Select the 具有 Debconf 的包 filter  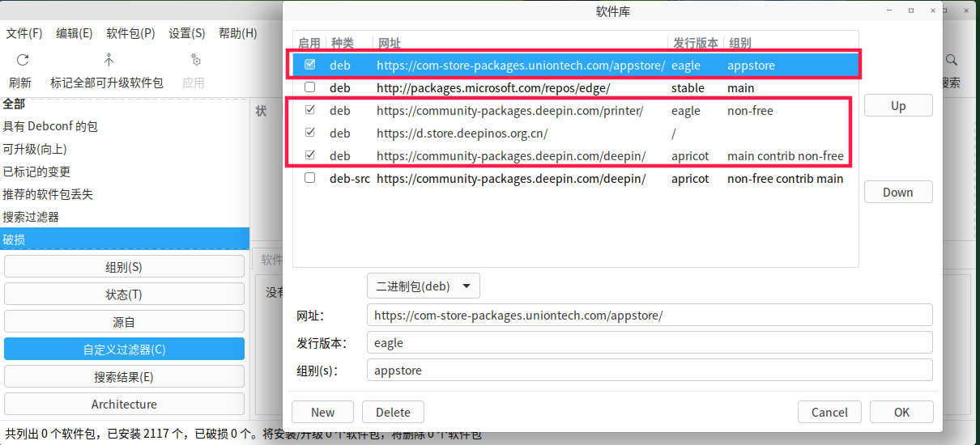(125, 126)
